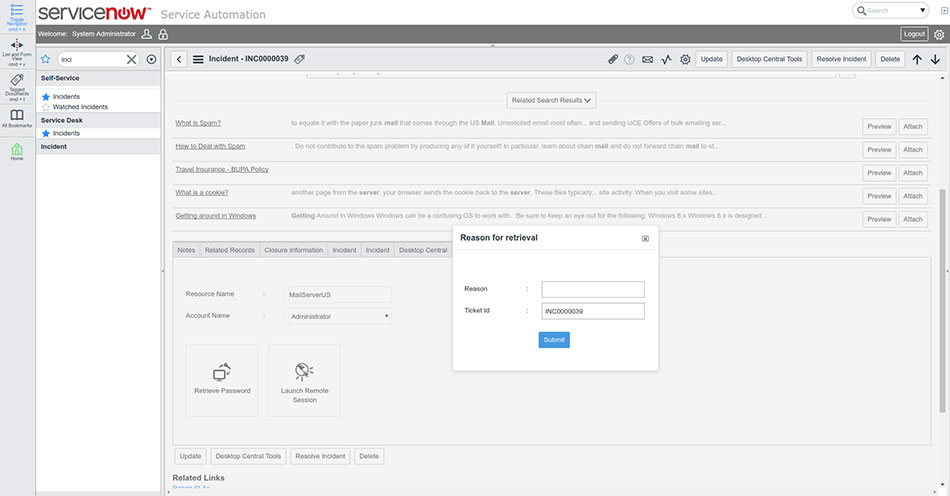Toggle the activity stream pulse icon
This screenshot has width=950, height=496.
click(666, 59)
